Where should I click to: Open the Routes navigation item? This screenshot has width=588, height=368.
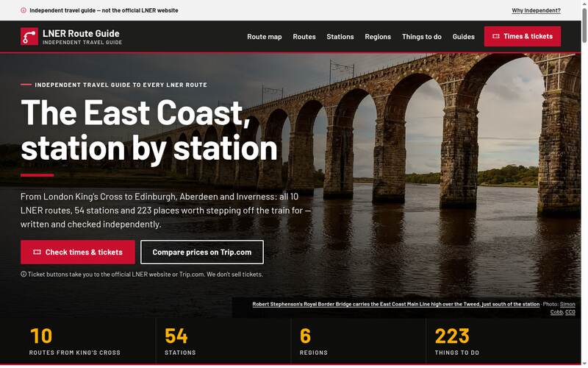point(304,37)
